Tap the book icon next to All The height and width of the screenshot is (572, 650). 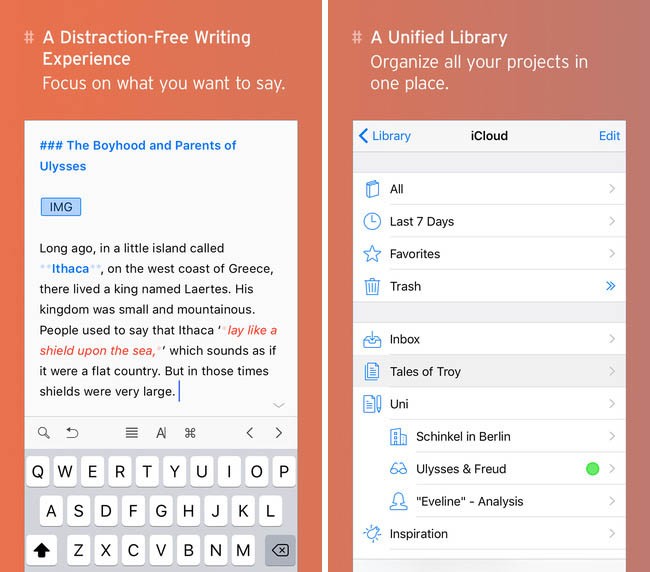(x=372, y=189)
